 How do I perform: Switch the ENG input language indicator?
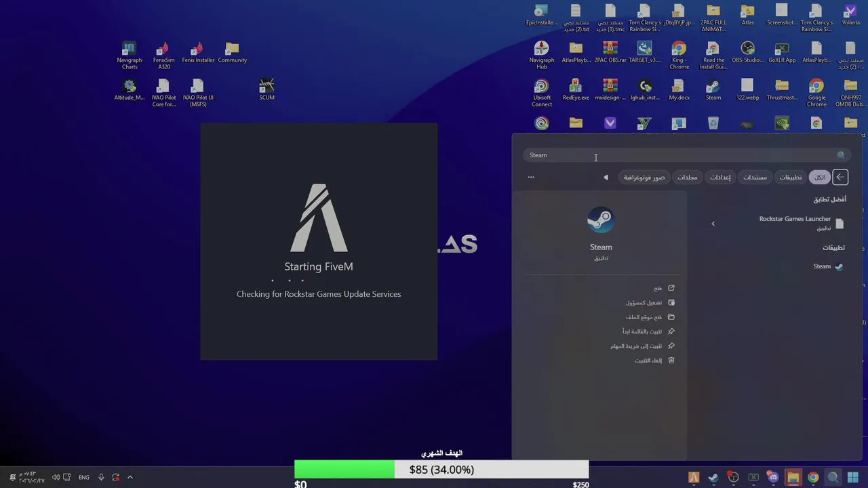(84, 477)
